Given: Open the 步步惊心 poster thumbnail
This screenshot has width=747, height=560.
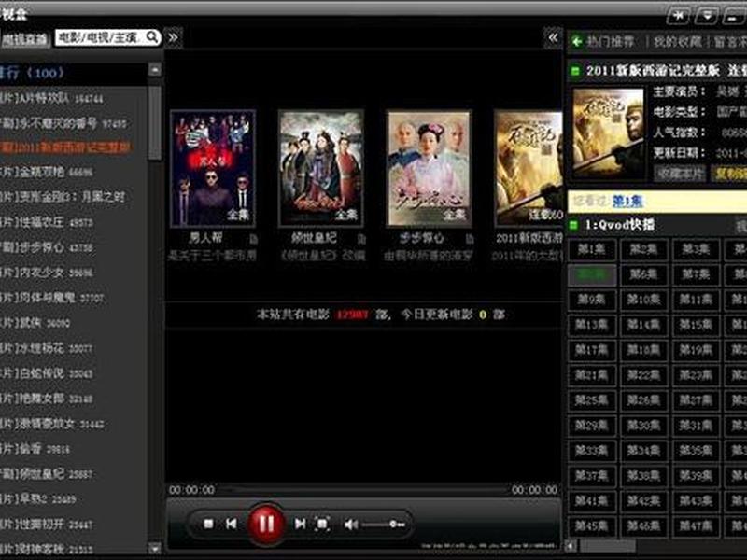Looking at the screenshot, I should [430, 168].
